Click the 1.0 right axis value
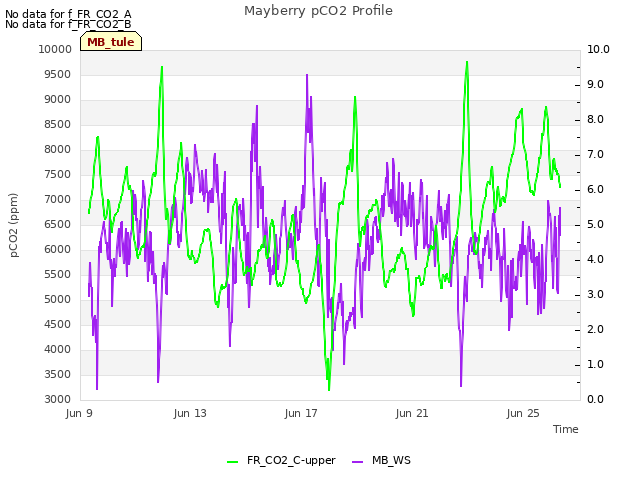 [595, 364]
